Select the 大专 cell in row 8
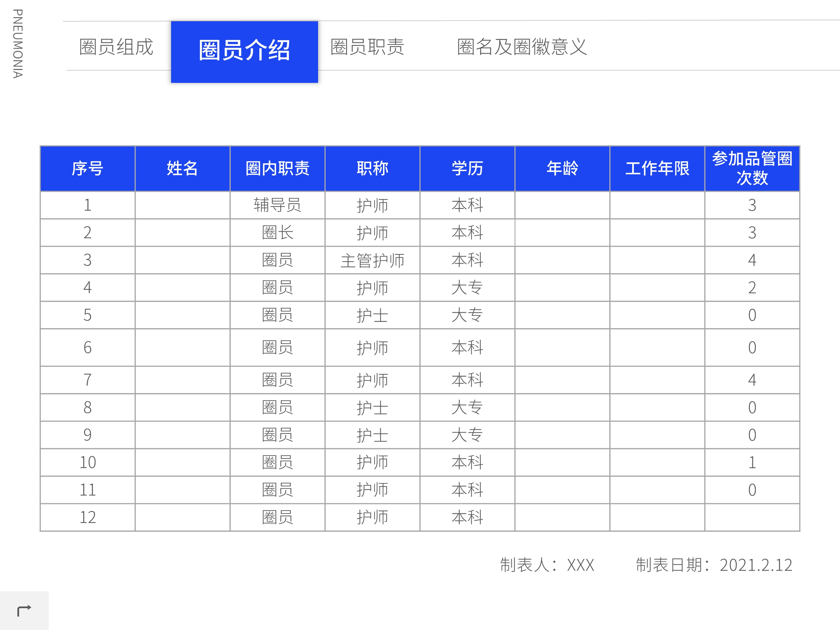840x630 pixels. pos(468,407)
